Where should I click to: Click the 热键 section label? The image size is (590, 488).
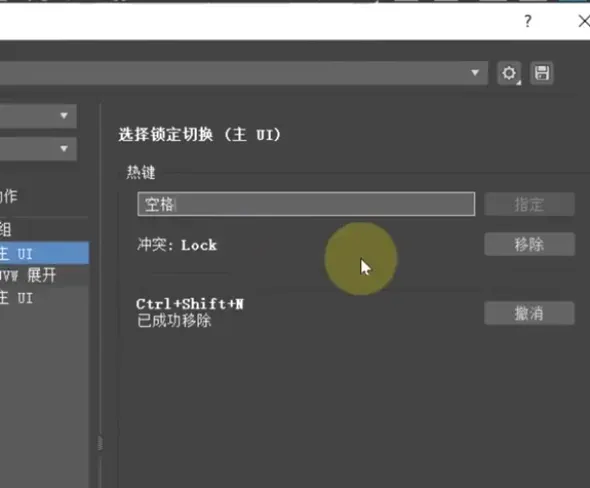pos(141,173)
